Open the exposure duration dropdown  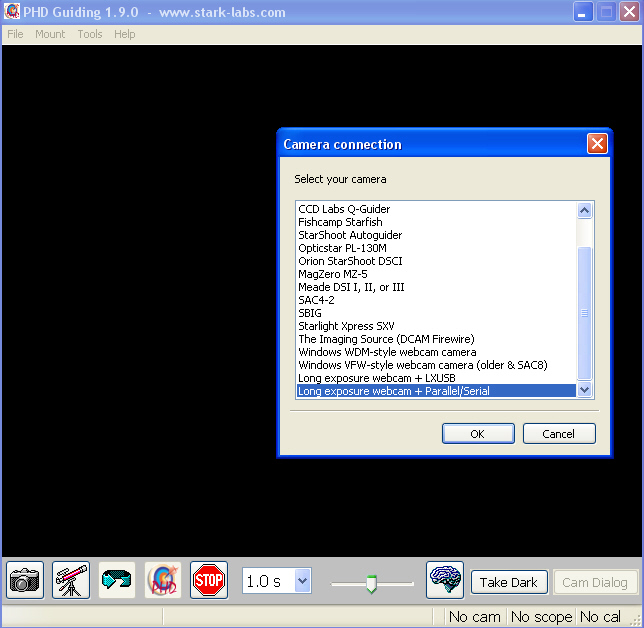[x=302, y=581]
